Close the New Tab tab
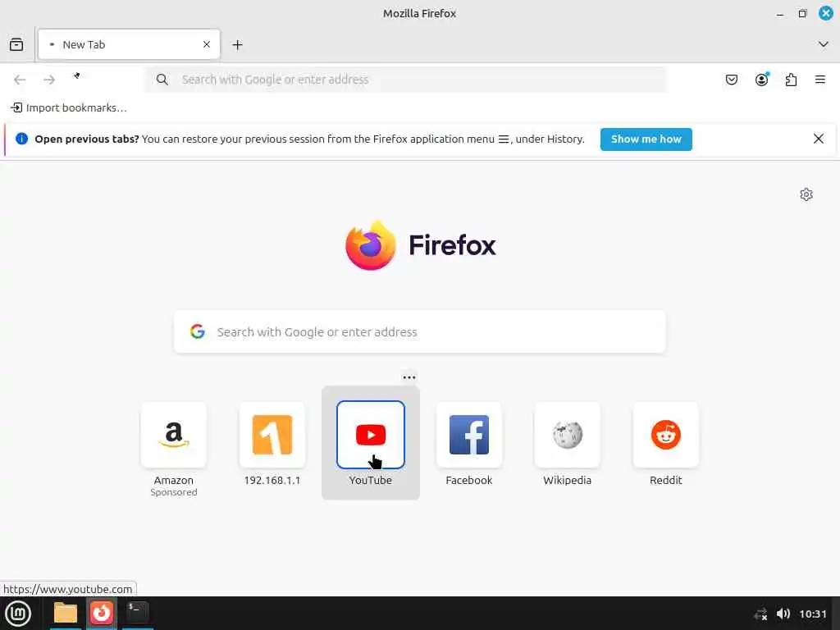The image size is (840, 630). tap(207, 44)
